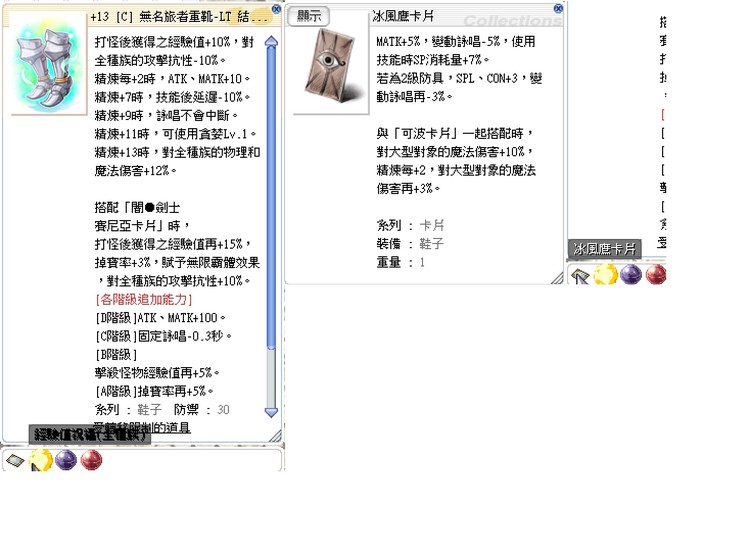Select the red orb in the right panel

[656, 275]
